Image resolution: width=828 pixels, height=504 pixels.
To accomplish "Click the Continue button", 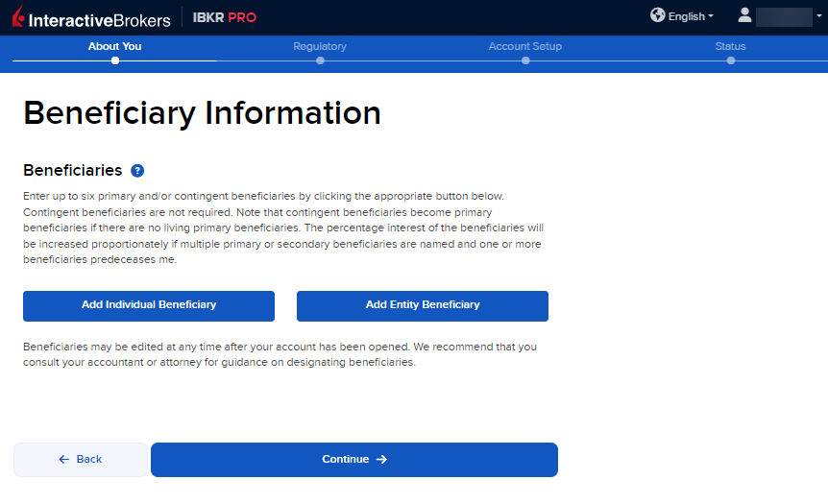I will click(x=354, y=460).
